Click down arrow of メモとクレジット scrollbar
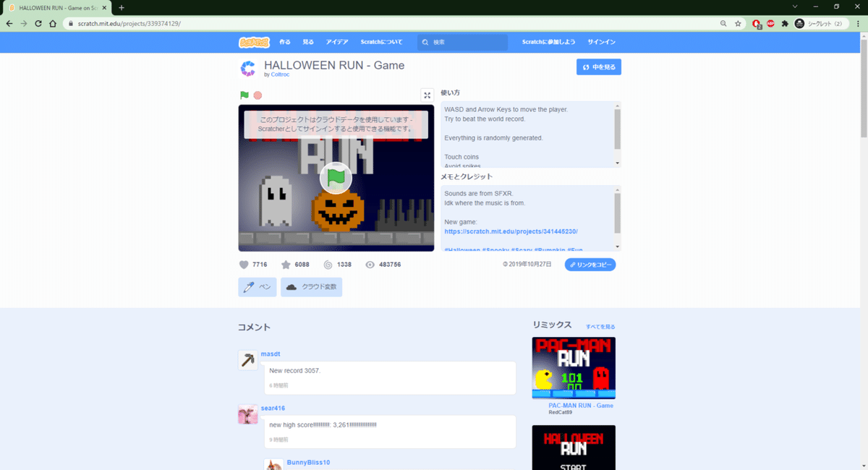The width and height of the screenshot is (868, 470). tap(617, 247)
